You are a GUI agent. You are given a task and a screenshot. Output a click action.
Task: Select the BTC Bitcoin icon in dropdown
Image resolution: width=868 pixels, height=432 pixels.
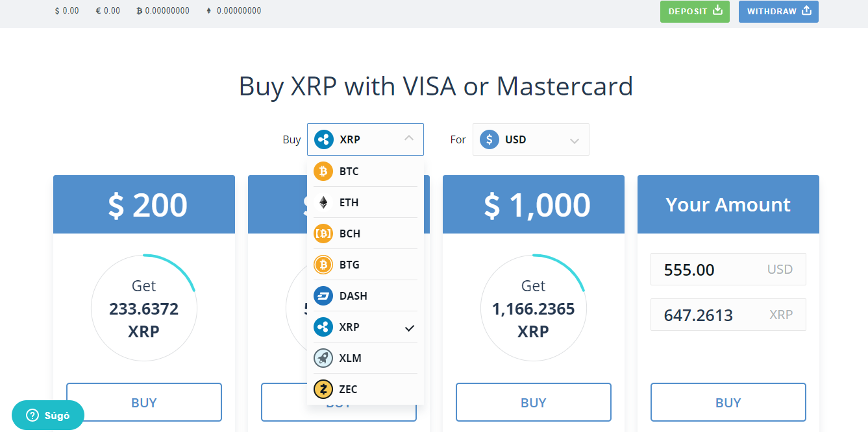pyautogui.click(x=323, y=171)
